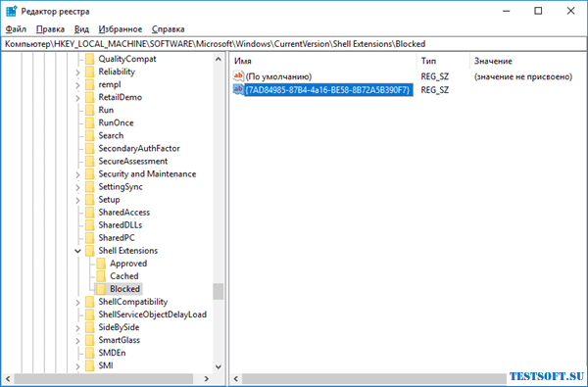Expand the Security and Maintenance key

[77, 174]
